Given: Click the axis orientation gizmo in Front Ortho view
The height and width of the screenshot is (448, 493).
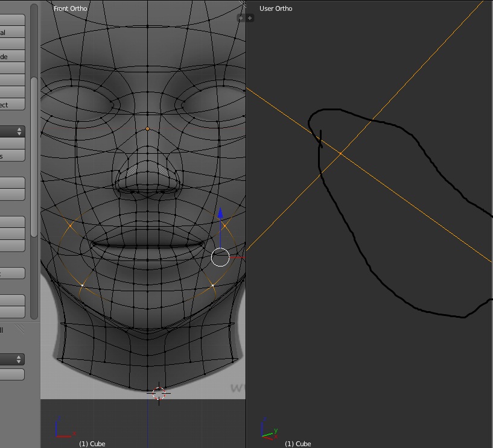Looking at the screenshot, I should coord(63,426).
